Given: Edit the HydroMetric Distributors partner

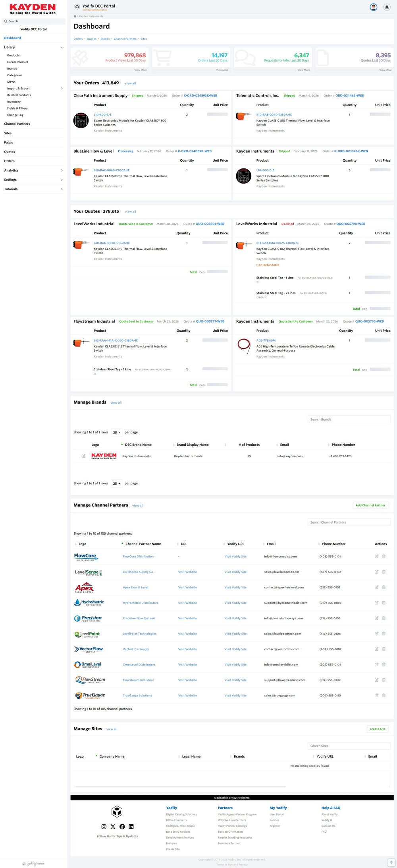Looking at the screenshot, I should coord(376,603).
